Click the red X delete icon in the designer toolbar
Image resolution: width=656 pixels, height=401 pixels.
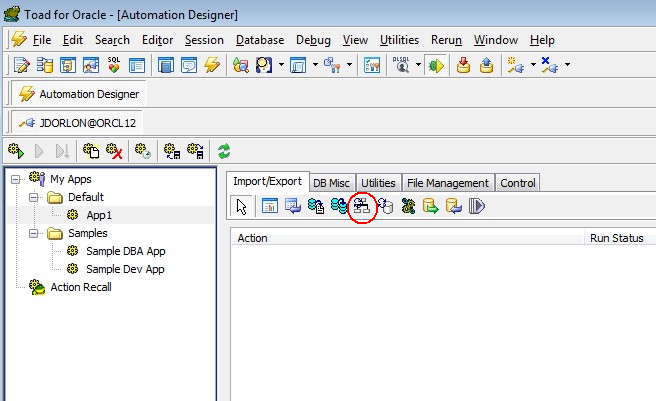click(115, 151)
